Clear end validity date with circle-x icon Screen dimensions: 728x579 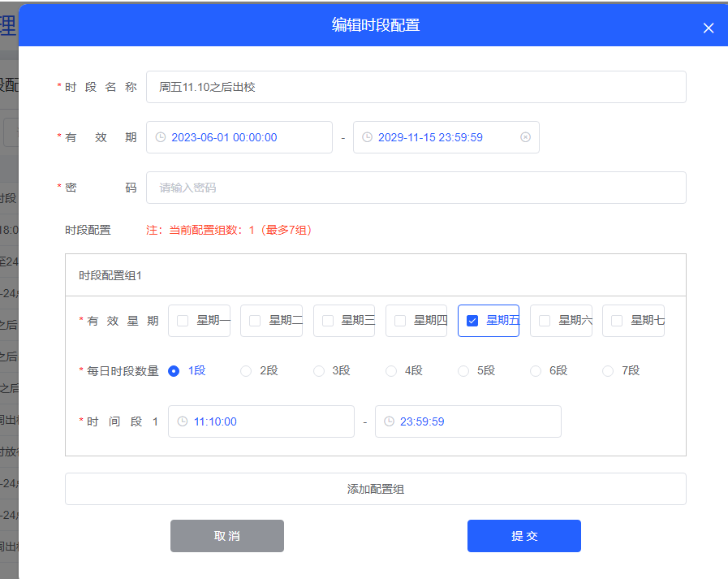coord(525,137)
